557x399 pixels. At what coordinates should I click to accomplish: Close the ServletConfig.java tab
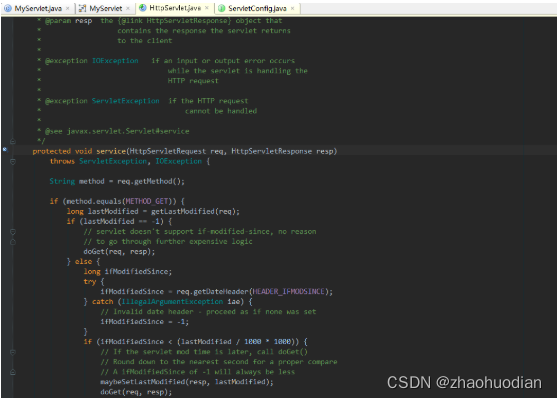point(293,9)
